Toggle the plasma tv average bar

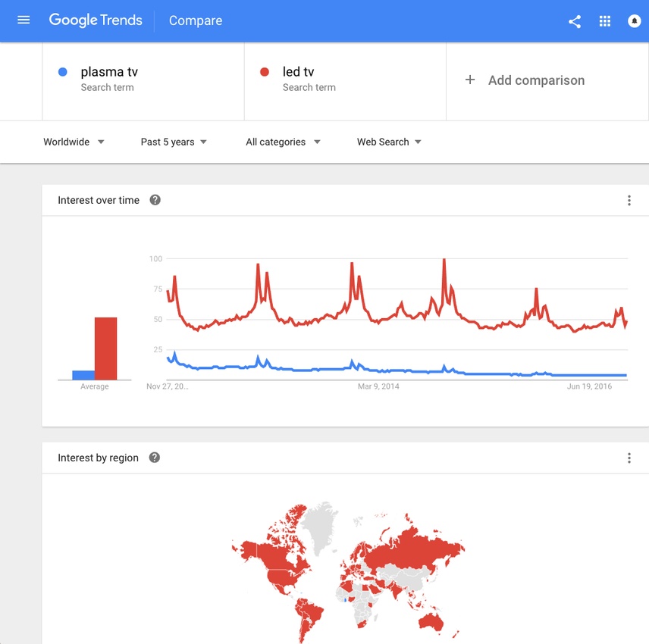click(82, 374)
